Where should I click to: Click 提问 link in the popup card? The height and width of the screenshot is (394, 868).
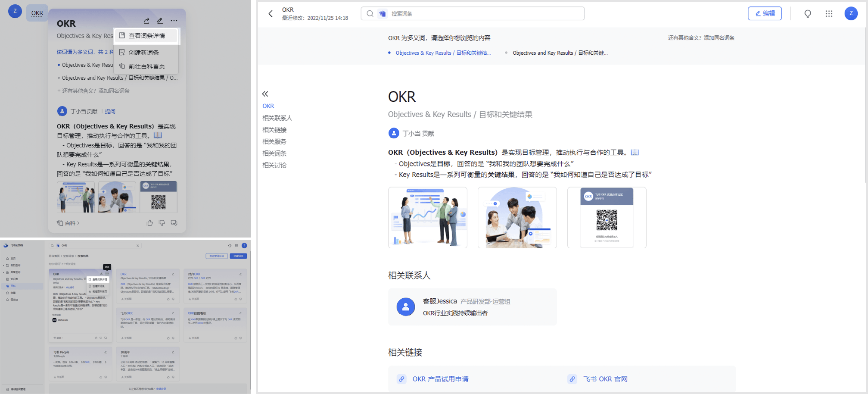coord(110,111)
